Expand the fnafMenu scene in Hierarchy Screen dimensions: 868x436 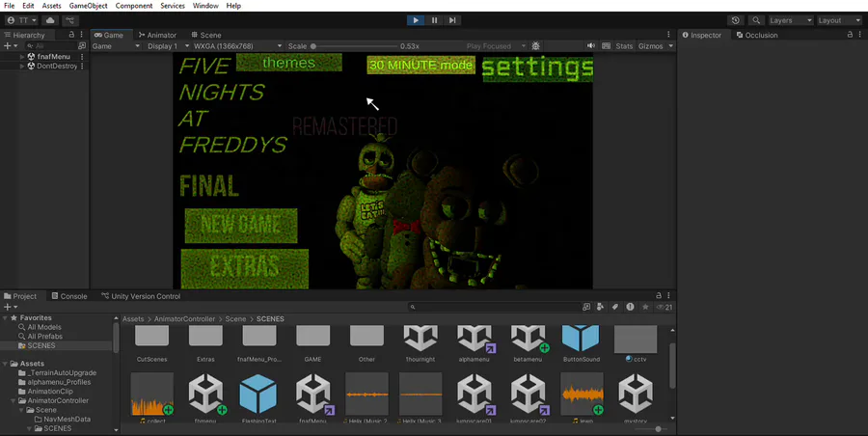[22, 57]
